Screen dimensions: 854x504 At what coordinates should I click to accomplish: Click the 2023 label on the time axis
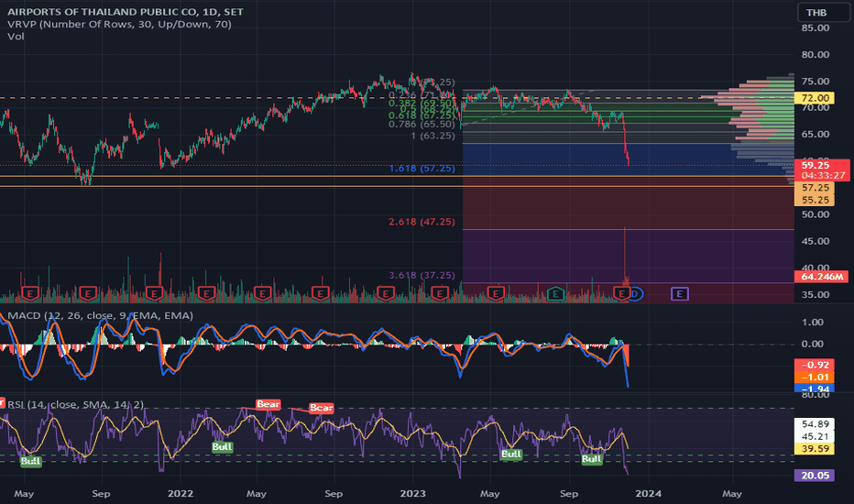(412, 494)
